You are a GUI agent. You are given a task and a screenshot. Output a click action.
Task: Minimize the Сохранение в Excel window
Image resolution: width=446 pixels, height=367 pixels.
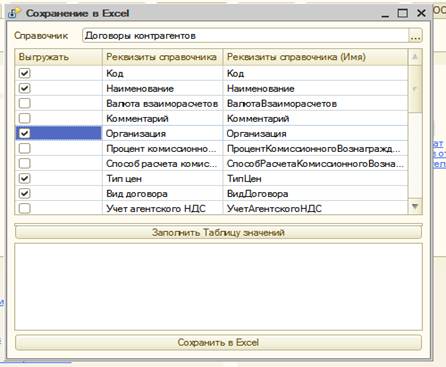[x=385, y=14]
